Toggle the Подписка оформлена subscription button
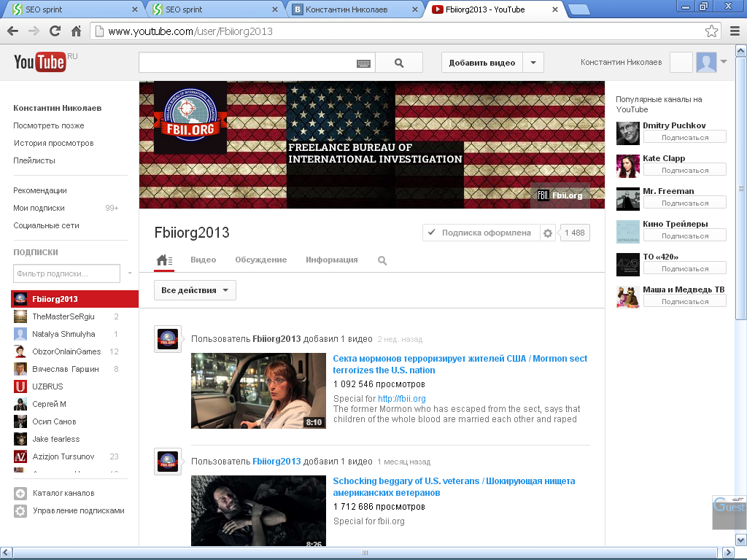Image resolution: width=747 pixels, height=560 pixels. 481,233
